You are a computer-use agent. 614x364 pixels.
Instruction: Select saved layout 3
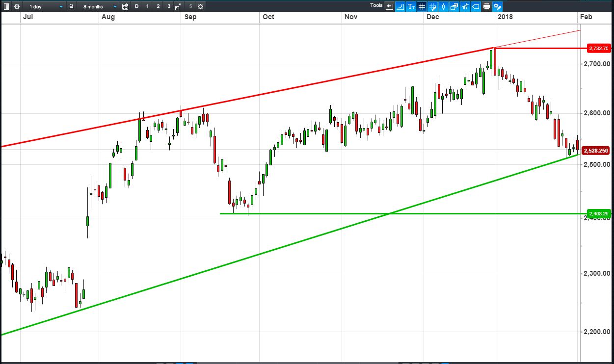(x=169, y=6)
